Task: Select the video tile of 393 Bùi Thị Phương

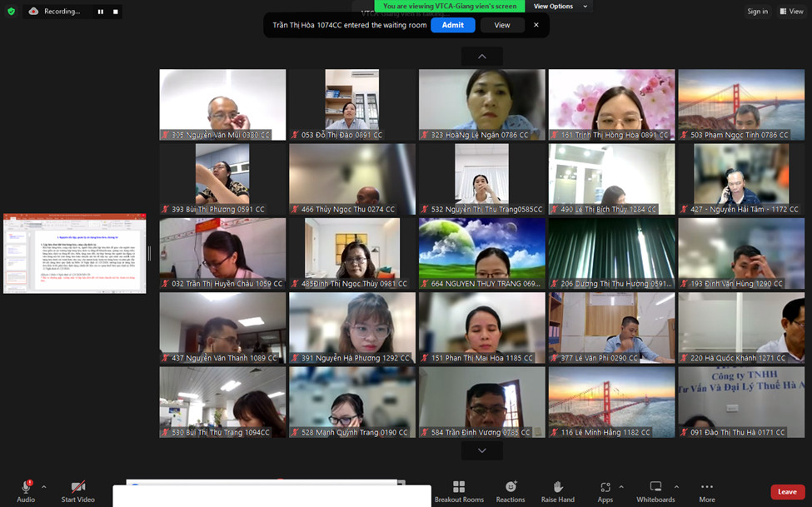Action: pos(222,179)
